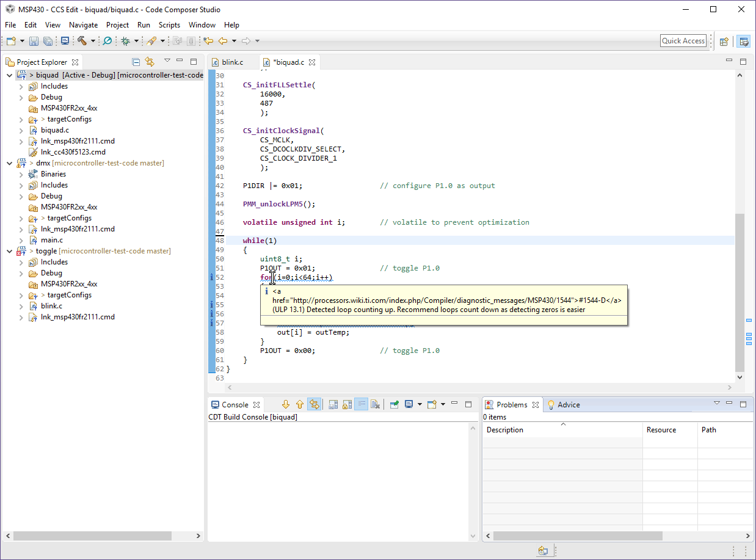Toggle Link with Editor in Project Explorer
This screenshot has height=560, width=756.
(x=150, y=62)
